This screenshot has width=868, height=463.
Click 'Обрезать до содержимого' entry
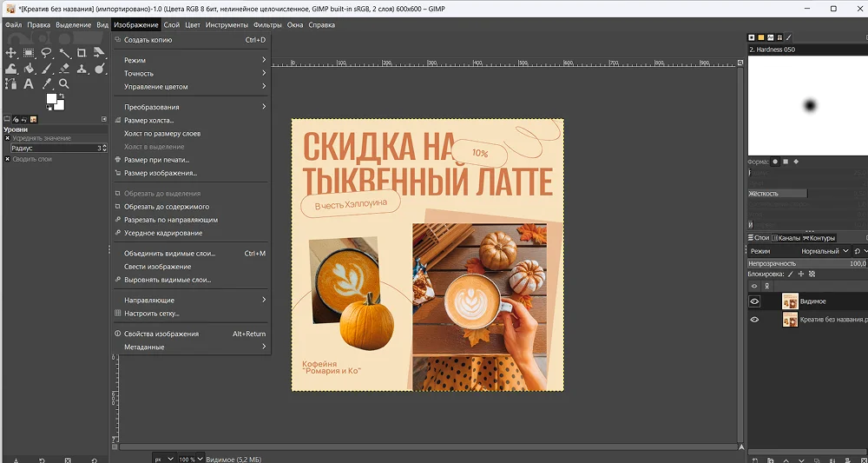point(191,207)
